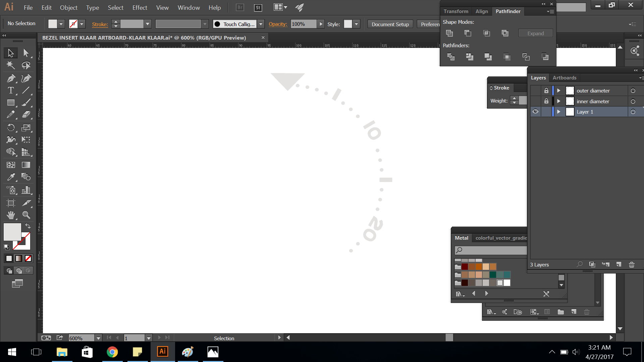The image size is (644, 362).
Task: Select the Pen tool
Action: [11, 78]
